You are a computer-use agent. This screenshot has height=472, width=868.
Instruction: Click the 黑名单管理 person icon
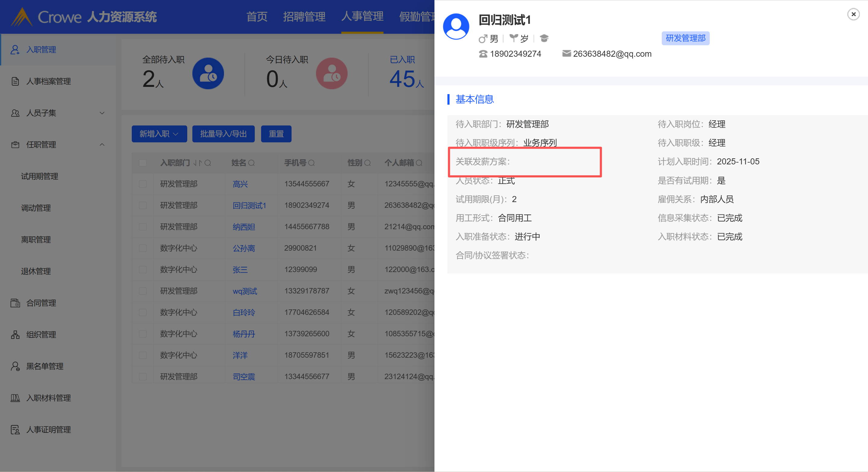[x=15, y=366]
